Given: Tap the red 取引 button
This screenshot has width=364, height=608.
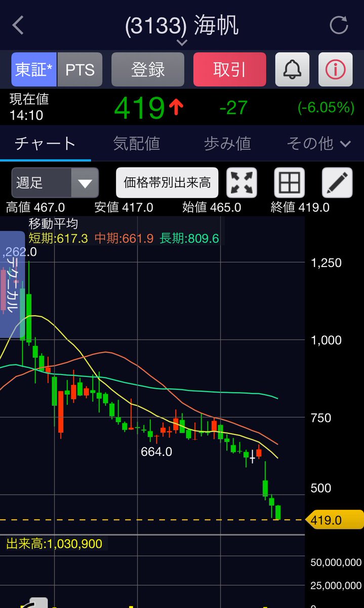Looking at the screenshot, I should [x=229, y=69].
